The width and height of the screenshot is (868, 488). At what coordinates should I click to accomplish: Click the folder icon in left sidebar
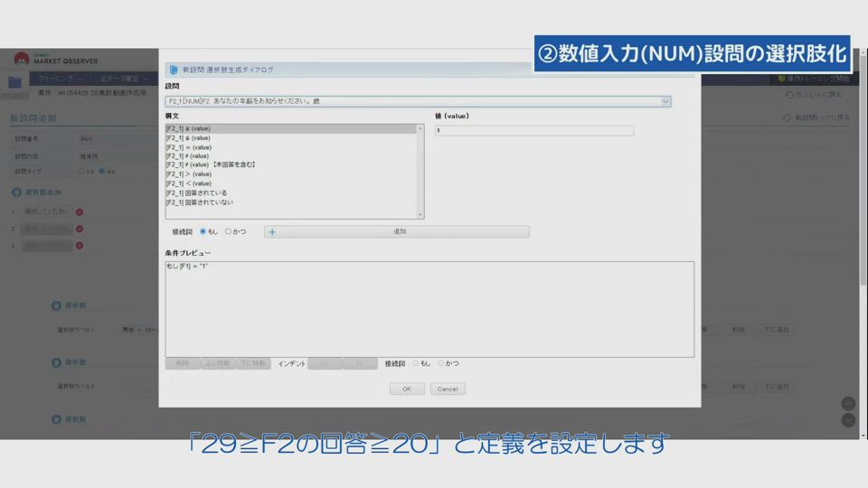click(x=14, y=81)
